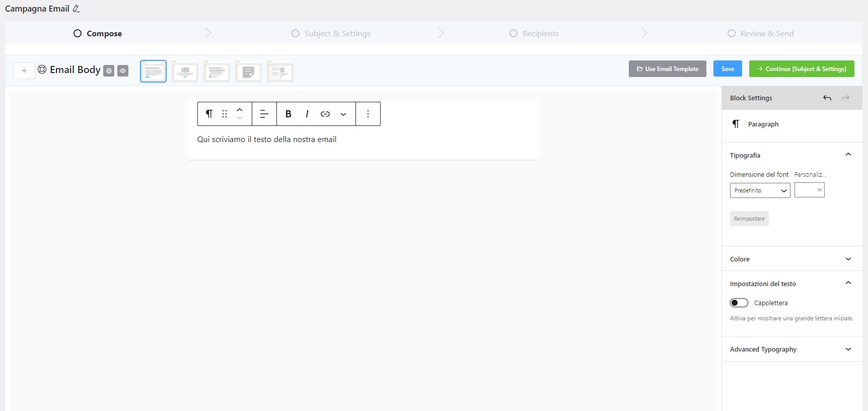This screenshot has height=411, width=868.
Task: Add a new block with plus button
Action: coord(24,71)
